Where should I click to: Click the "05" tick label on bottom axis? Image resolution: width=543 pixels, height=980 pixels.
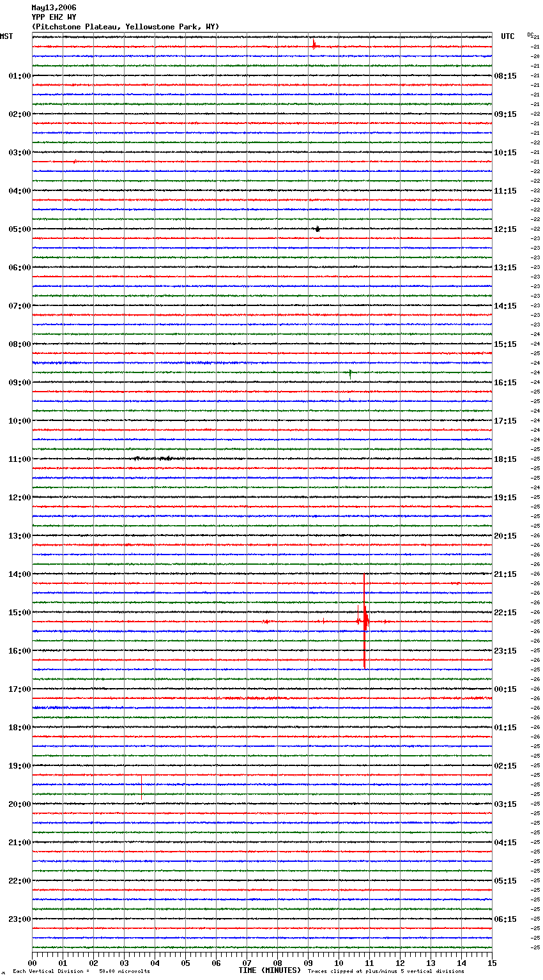[185, 963]
